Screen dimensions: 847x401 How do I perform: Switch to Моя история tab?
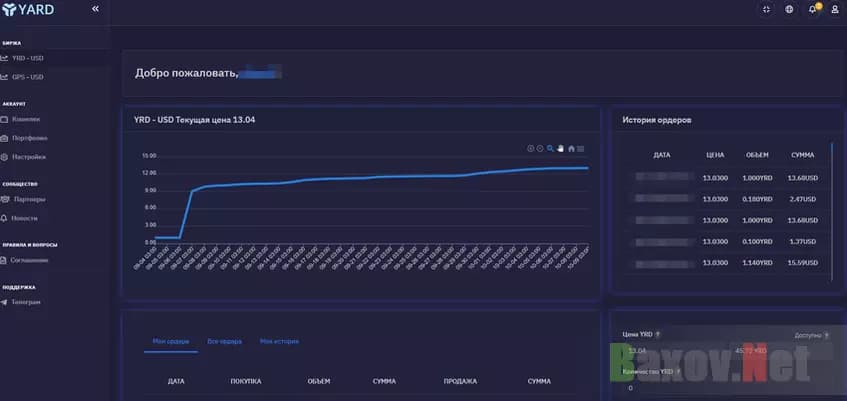tap(279, 341)
